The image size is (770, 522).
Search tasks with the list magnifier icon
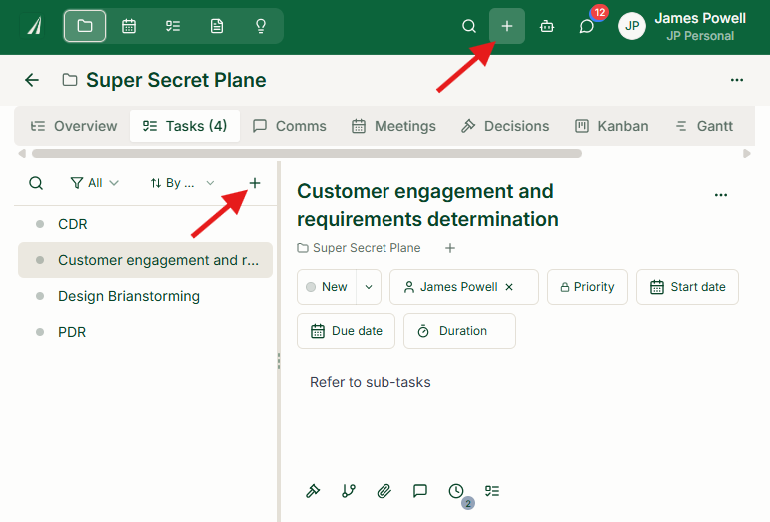(36, 183)
